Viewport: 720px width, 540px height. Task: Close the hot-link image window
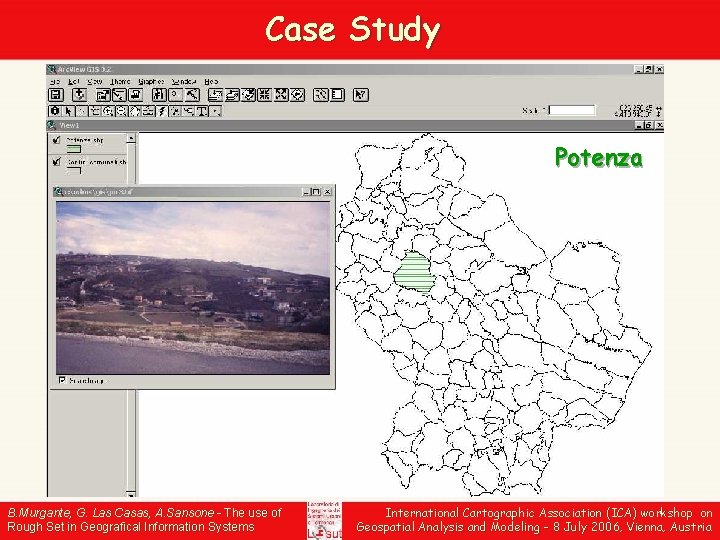point(327,191)
